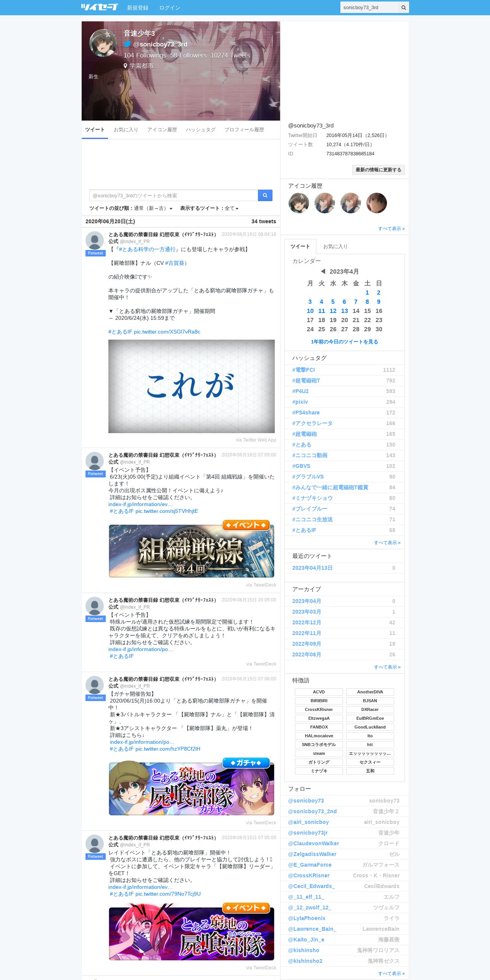Open the 屍喰部隊 ガチャ banner image
The height and width of the screenshot is (980, 490).
192,787
